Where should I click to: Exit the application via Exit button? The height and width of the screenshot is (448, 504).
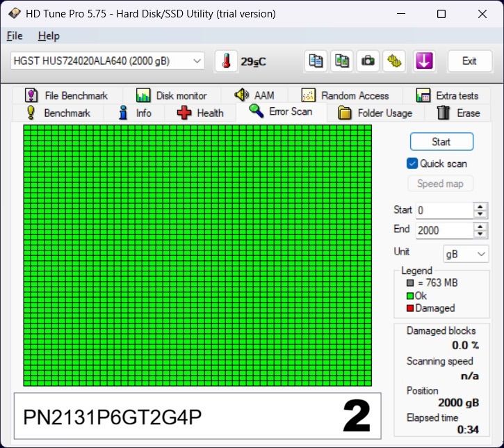470,61
